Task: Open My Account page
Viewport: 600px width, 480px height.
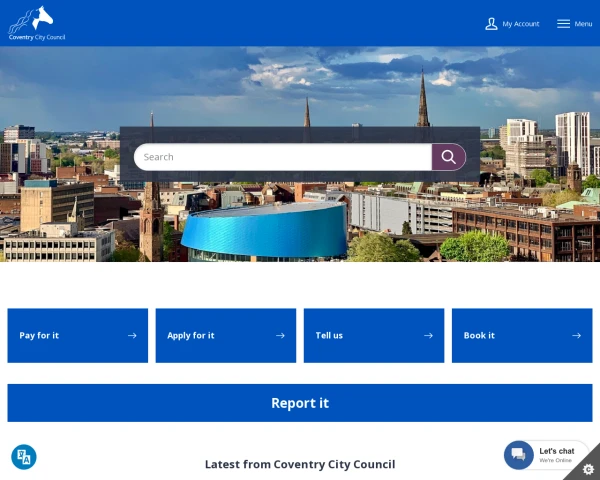Action: point(512,24)
